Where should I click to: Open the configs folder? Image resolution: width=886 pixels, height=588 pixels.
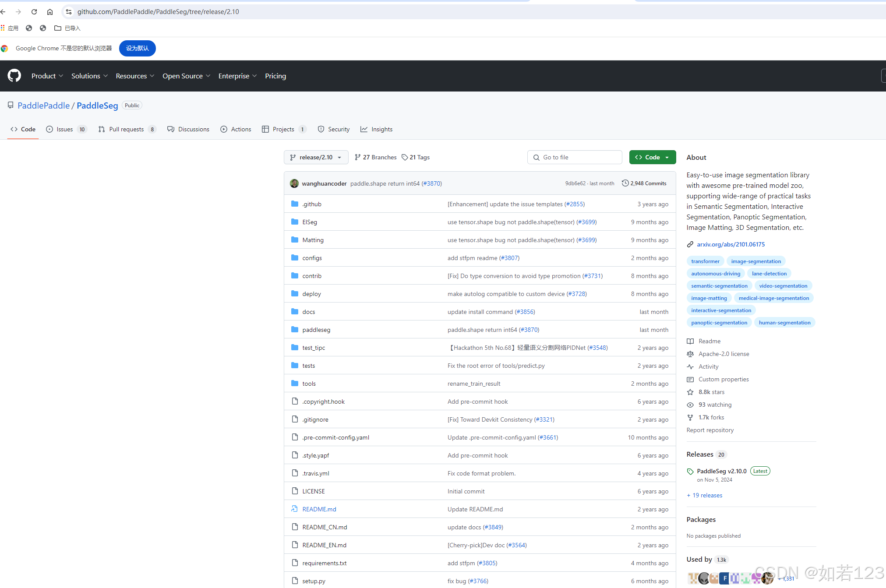[312, 258]
